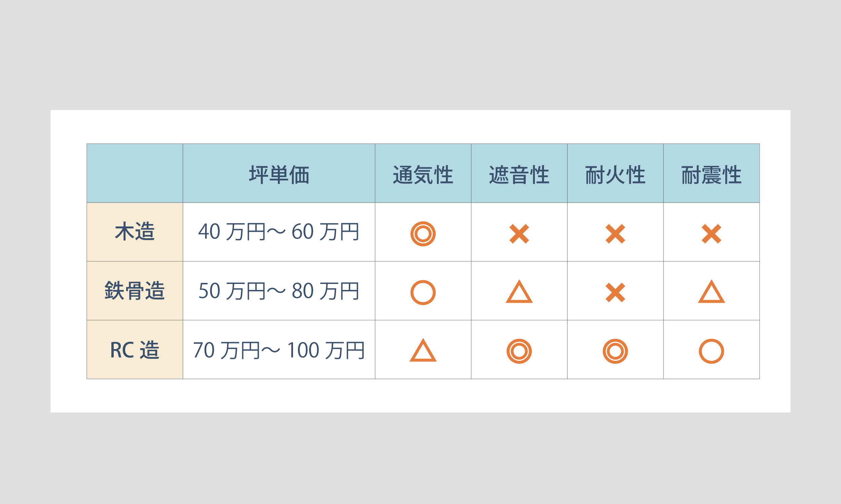841x504 pixels.
Task: Select the 遮音性 column header
Action: point(519,173)
